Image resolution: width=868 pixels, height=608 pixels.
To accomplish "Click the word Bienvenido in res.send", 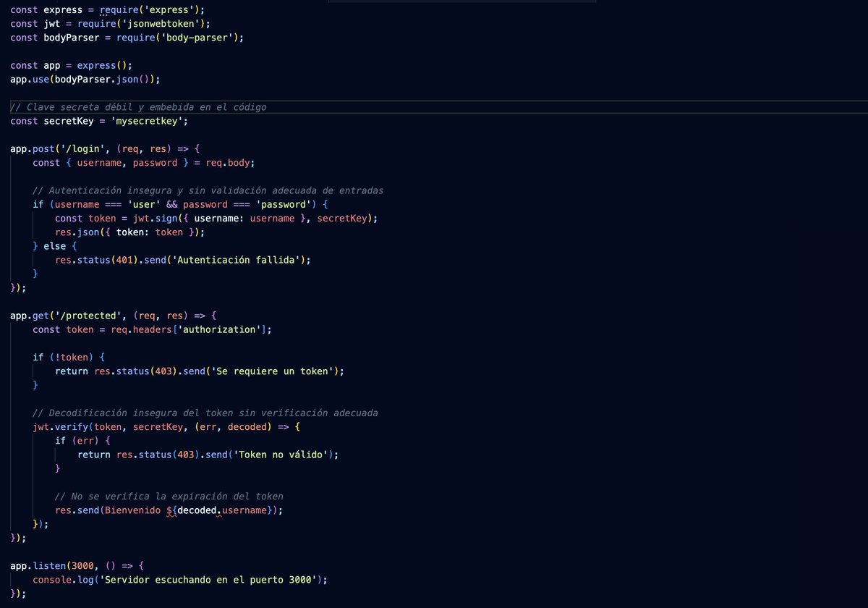I will pos(133,510).
